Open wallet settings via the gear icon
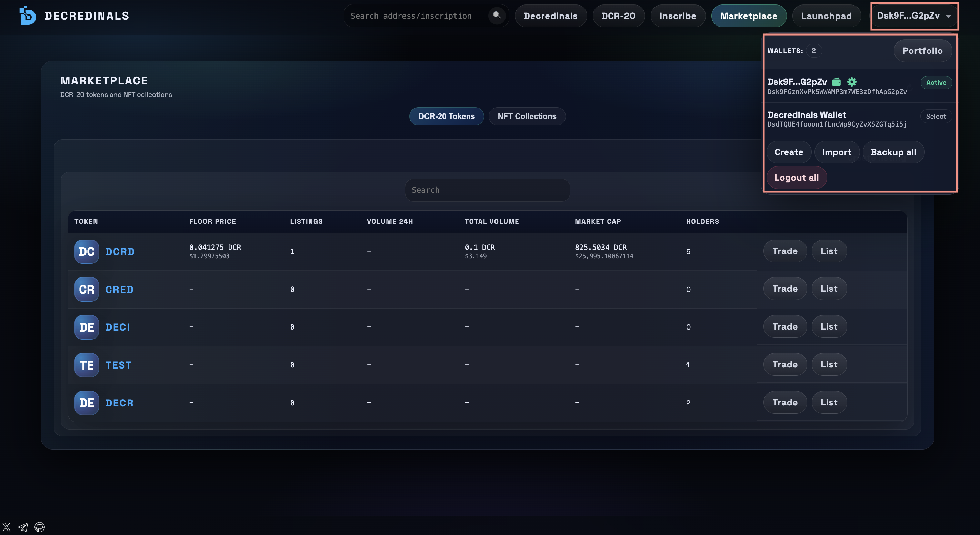980x535 pixels. click(852, 81)
